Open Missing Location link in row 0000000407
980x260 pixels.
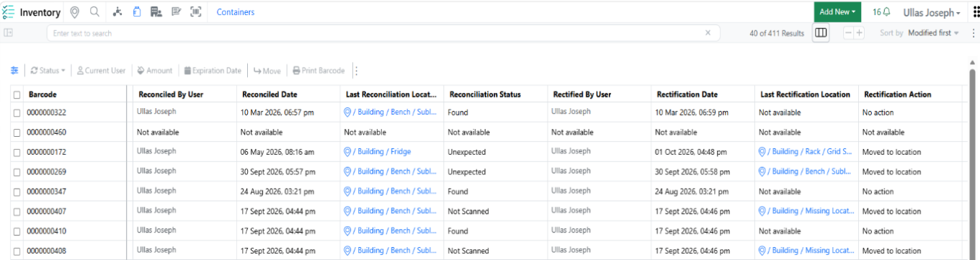[x=806, y=211]
